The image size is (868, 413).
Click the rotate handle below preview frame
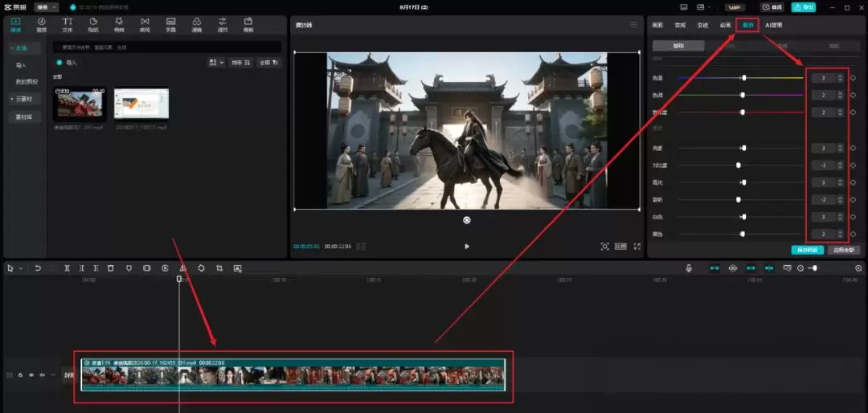(x=467, y=220)
